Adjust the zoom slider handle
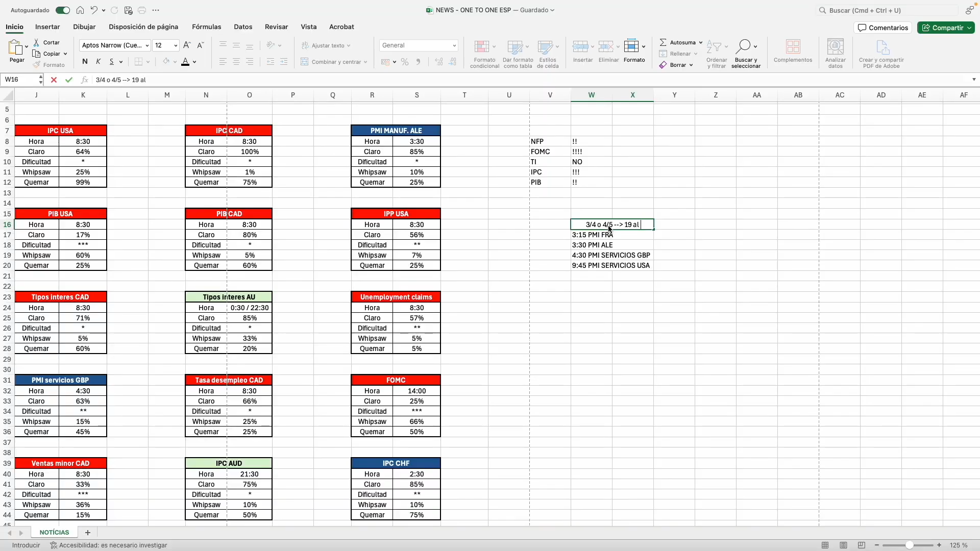Screen dimensions: 980x551 909,545
